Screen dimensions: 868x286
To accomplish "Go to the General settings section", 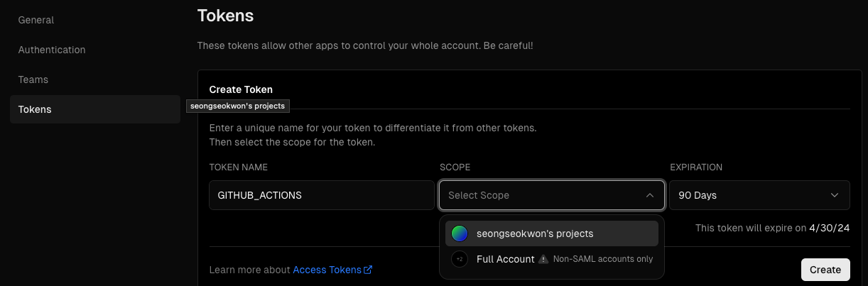I will (36, 20).
